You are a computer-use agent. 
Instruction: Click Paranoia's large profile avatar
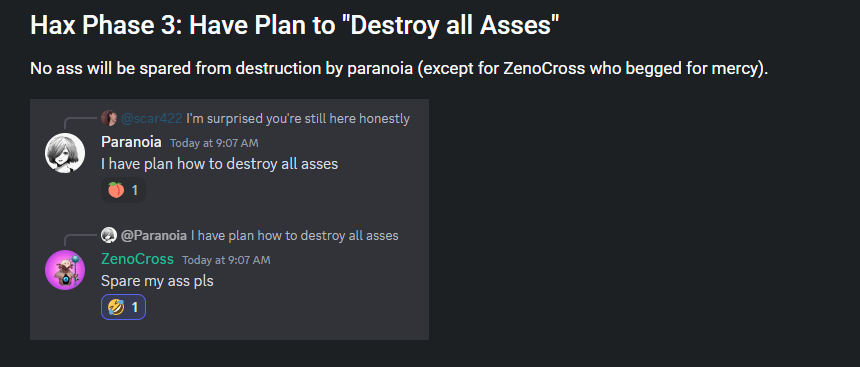[x=65, y=153]
